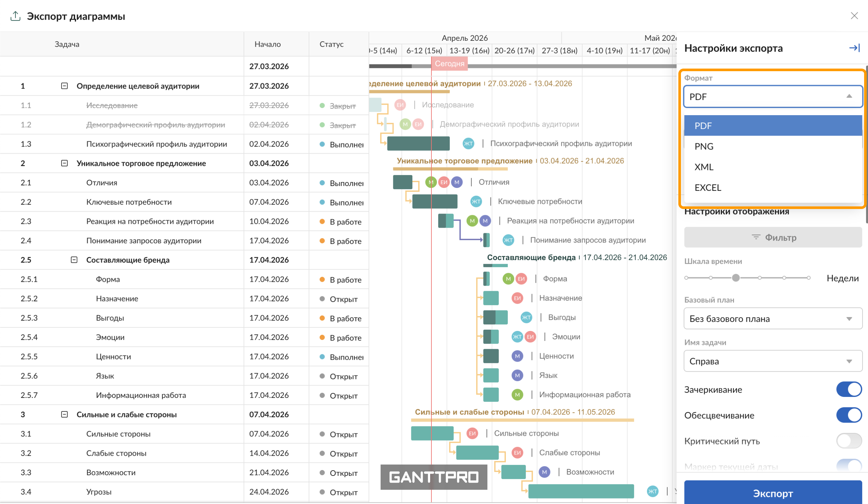
Task: Close the export dialog with X icon
Action: pyautogui.click(x=854, y=16)
